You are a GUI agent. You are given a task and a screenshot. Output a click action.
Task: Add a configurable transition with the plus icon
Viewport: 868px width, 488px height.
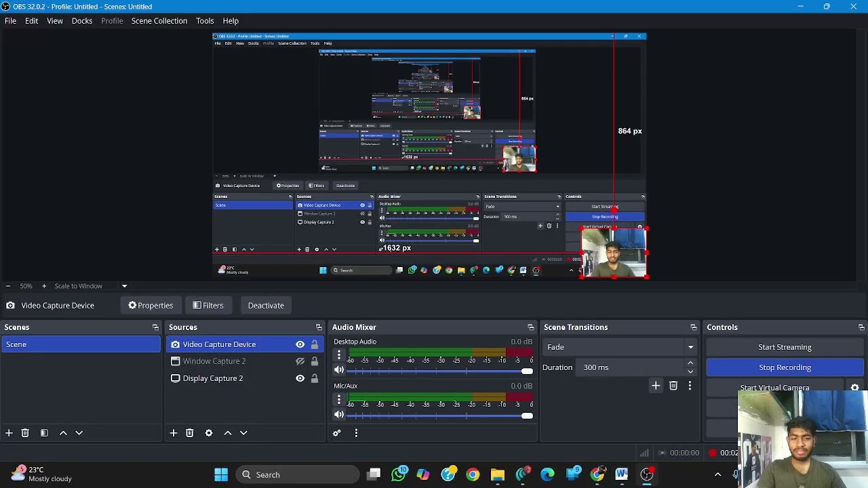coord(656,386)
